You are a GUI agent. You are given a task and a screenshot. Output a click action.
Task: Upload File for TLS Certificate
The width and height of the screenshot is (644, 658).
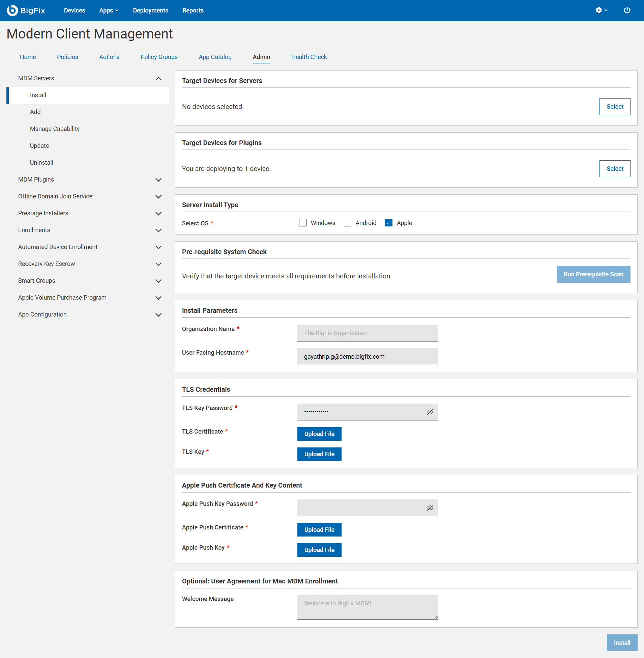pos(319,434)
